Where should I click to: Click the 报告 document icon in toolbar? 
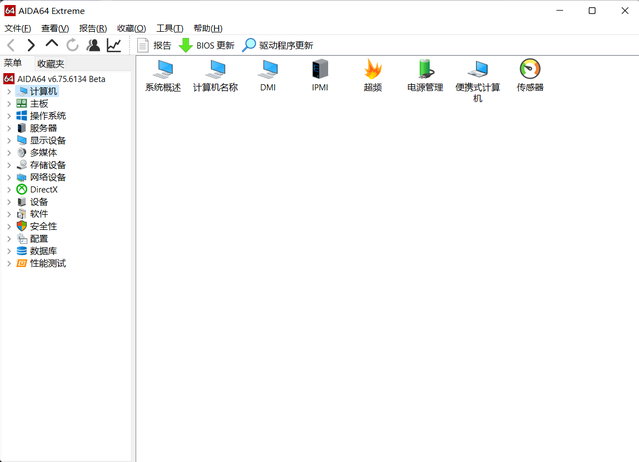(143, 45)
